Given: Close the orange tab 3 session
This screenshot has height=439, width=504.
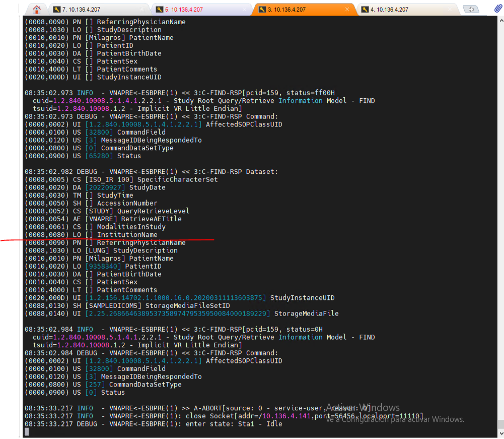Looking at the screenshot, I should (x=347, y=10).
